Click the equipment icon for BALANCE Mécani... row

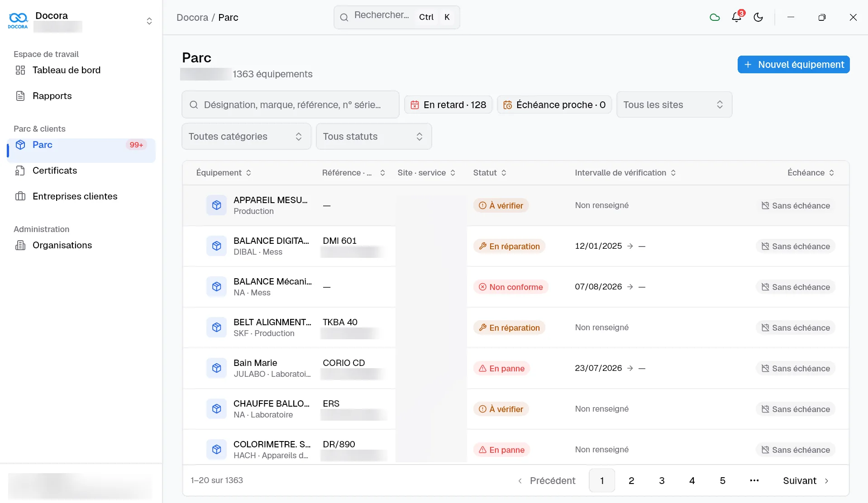(x=216, y=287)
